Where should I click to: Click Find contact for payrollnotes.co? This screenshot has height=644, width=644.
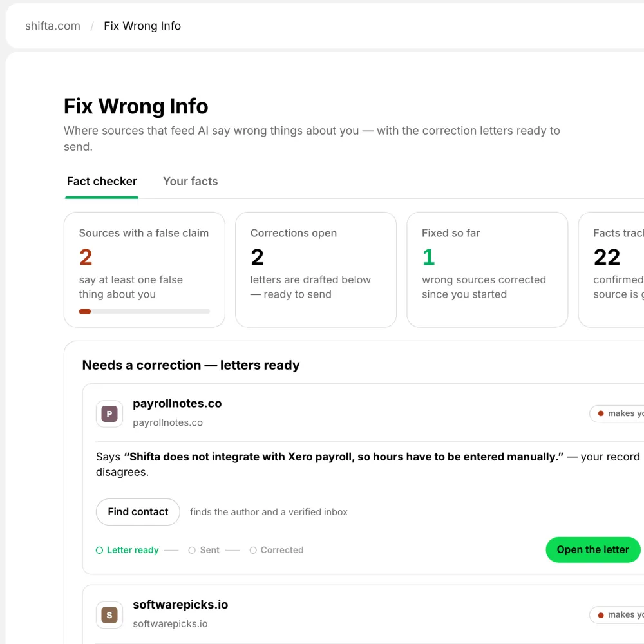click(138, 512)
